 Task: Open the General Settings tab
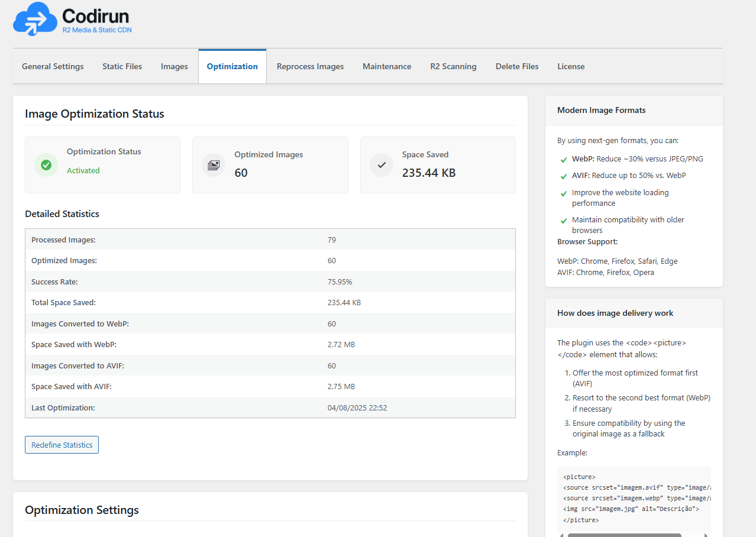click(x=53, y=66)
